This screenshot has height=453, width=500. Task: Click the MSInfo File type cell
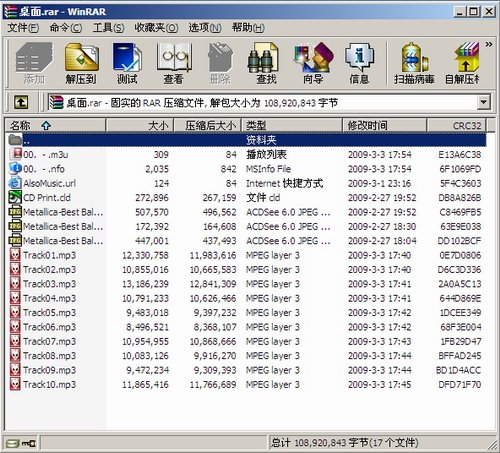[x=268, y=169]
